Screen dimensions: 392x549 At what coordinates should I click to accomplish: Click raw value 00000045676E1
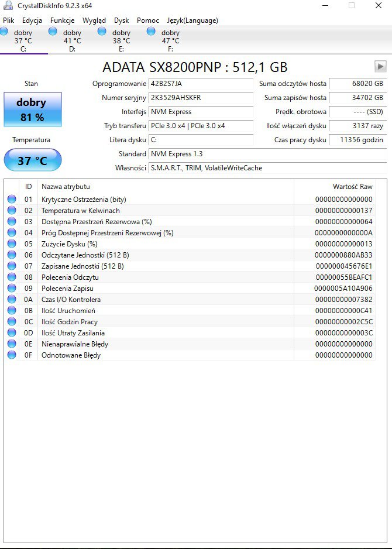tap(344, 266)
